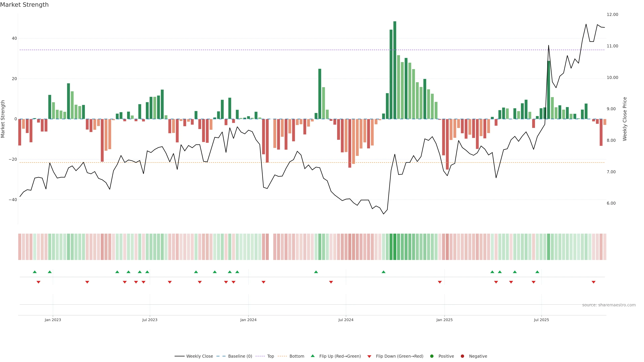Click the 12.00 tick on right price axis
The width and height of the screenshot is (644, 362).
612,14
